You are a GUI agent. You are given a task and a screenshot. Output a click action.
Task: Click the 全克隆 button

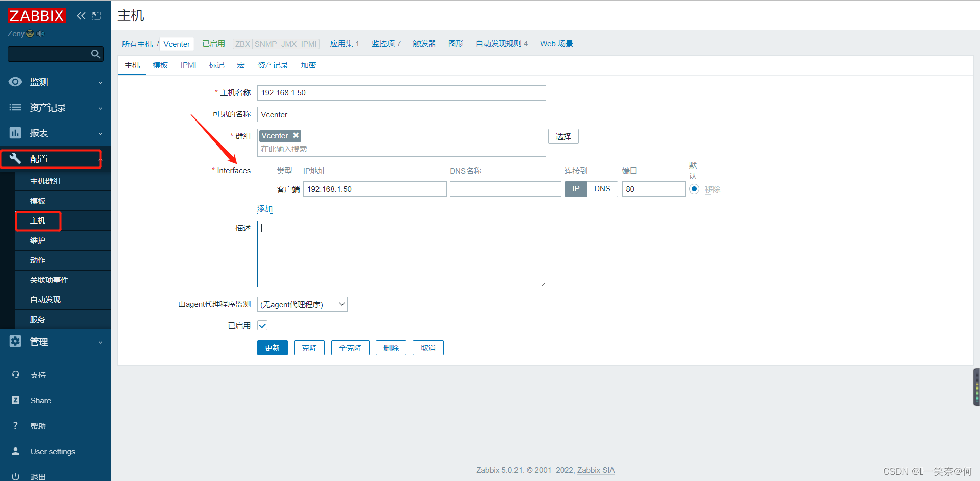coord(350,348)
